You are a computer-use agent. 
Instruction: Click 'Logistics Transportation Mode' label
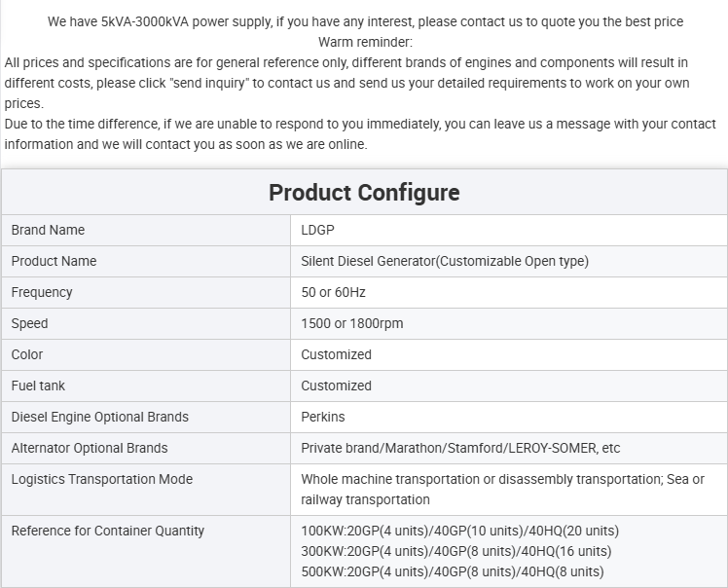click(101, 479)
